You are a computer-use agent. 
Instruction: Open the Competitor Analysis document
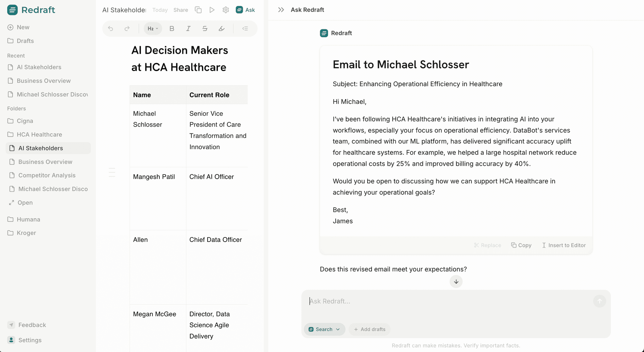click(47, 175)
